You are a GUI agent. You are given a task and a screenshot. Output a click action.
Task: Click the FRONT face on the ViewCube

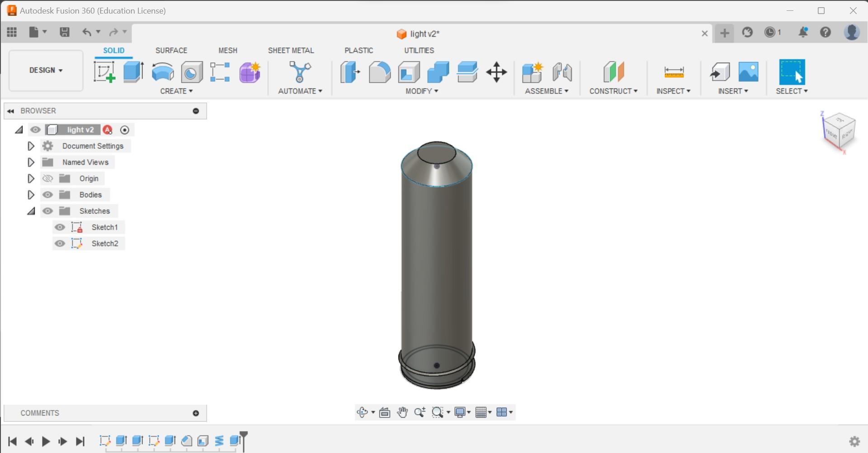[831, 133]
